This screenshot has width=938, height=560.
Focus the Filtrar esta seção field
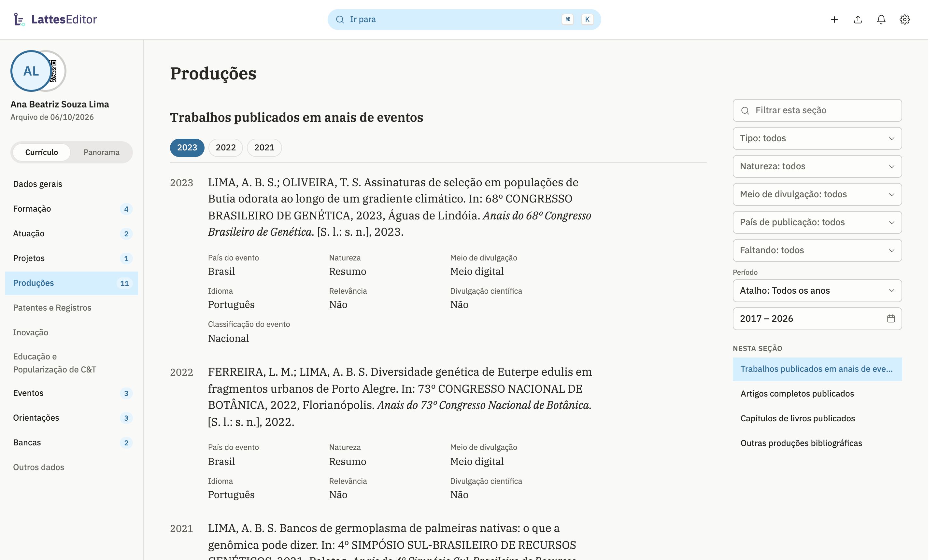pos(817,110)
